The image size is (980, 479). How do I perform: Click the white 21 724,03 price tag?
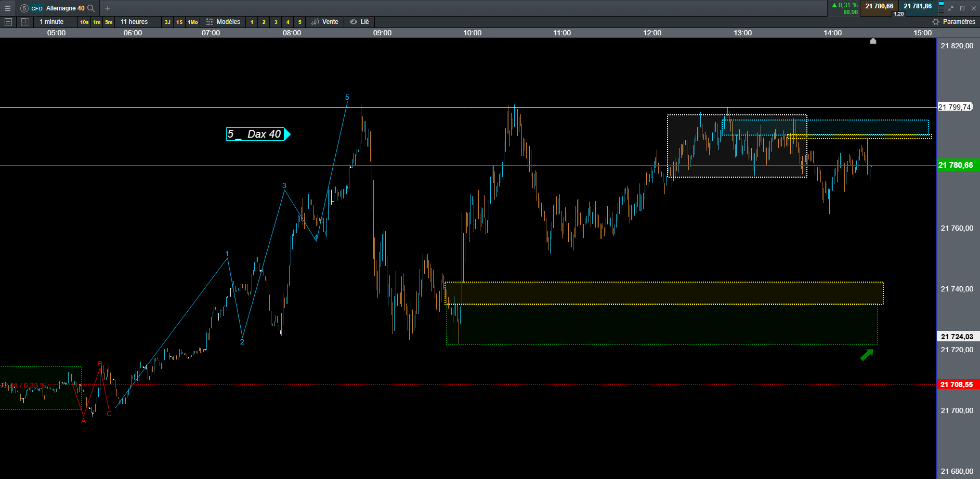pyautogui.click(x=958, y=337)
